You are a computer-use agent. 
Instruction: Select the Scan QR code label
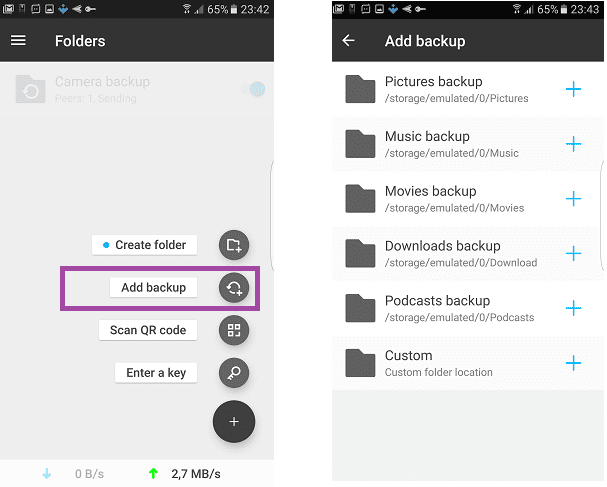click(x=148, y=330)
